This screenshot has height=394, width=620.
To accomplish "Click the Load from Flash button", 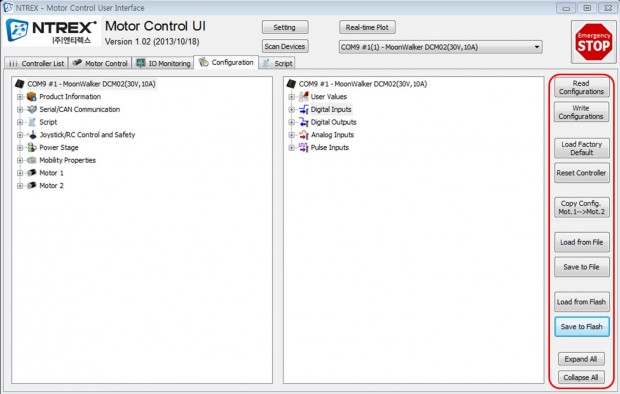I will click(581, 302).
